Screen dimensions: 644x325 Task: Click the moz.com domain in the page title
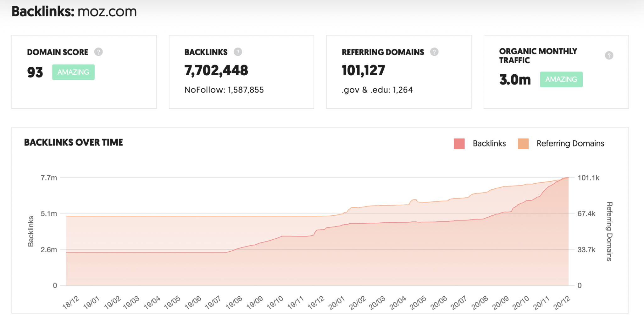click(107, 12)
